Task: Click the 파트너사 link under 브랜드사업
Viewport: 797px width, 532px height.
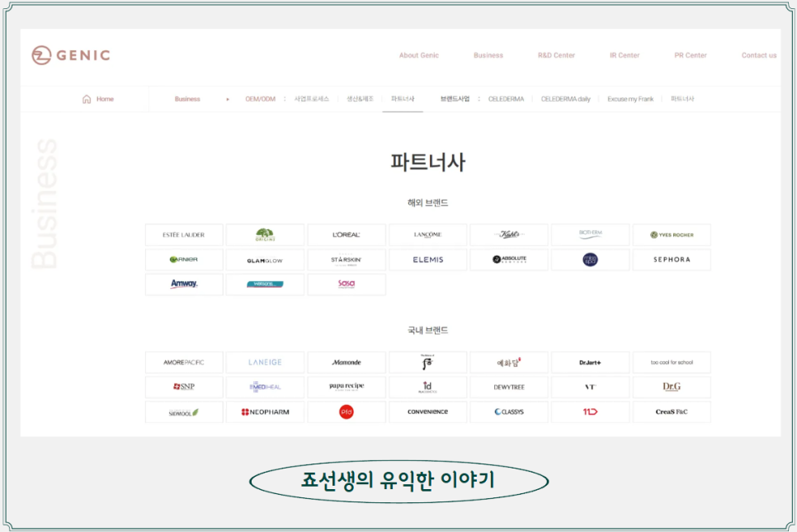Action: (x=682, y=99)
